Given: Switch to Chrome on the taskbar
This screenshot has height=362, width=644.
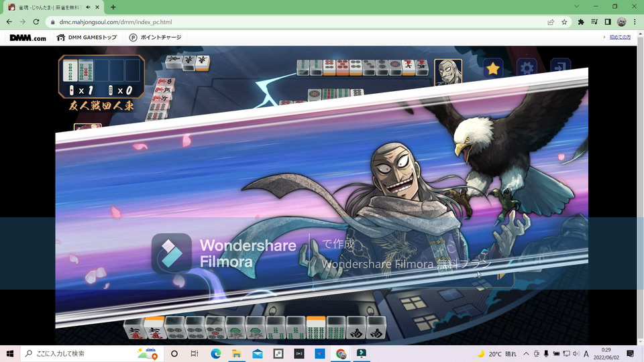Looking at the screenshot, I should point(341,353).
